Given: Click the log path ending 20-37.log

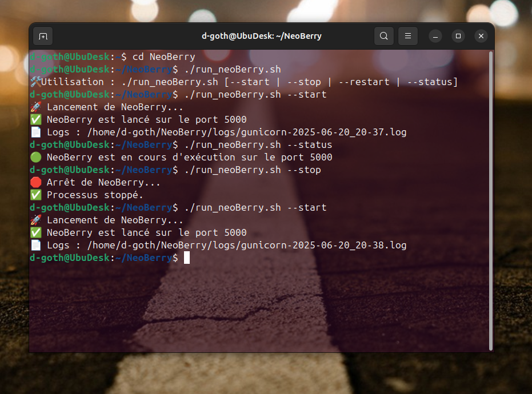Looking at the screenshot, I should (247, 132).
